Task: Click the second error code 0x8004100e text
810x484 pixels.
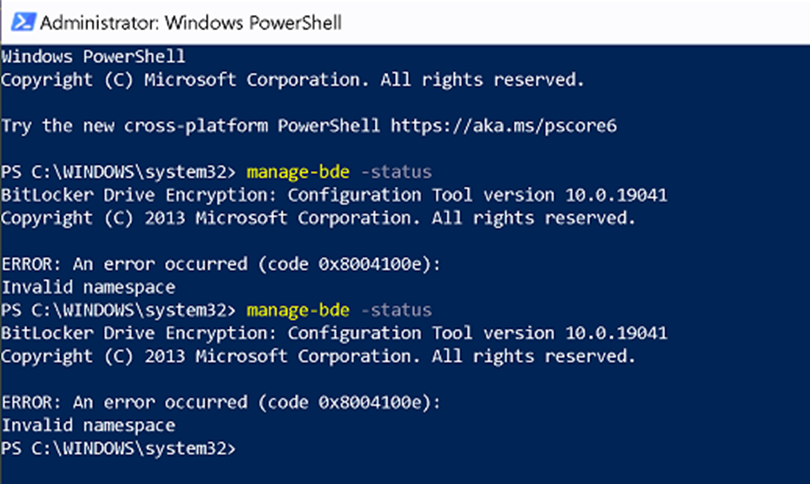Action: coord(370,403)
